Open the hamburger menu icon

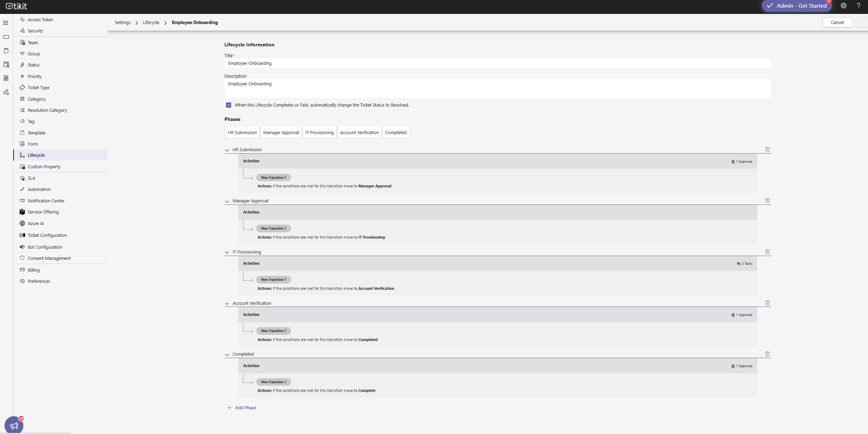pos(6,23)
